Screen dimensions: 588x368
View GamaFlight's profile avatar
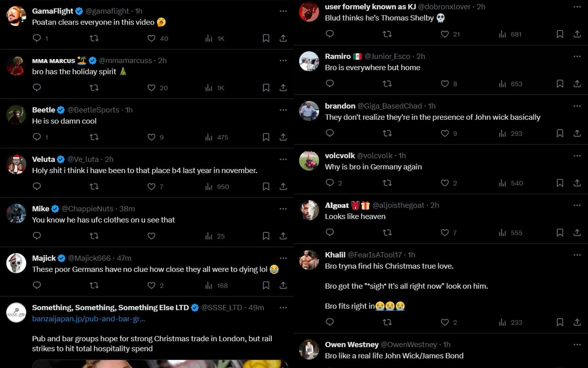pos(16,16)
